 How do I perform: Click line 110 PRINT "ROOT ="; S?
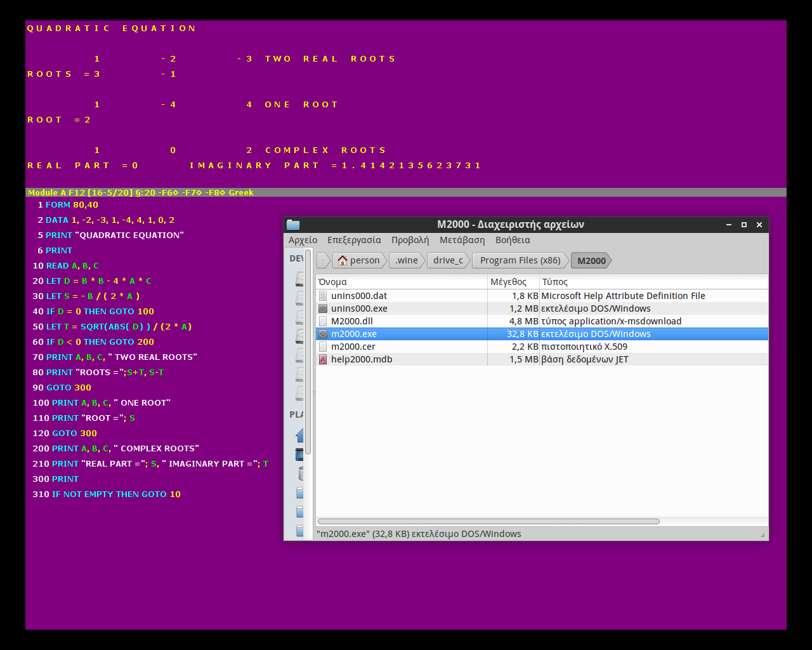tap(84, 418)
